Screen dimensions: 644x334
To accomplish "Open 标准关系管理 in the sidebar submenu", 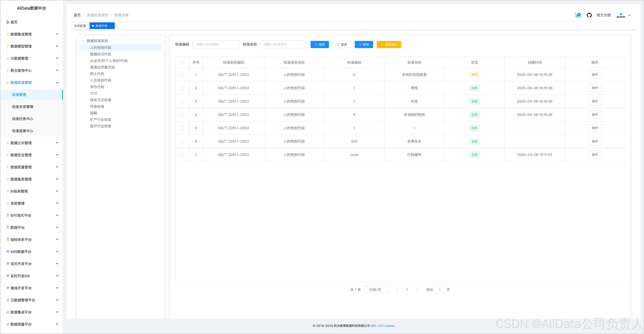I will pyautogui.click(x=23, y=107).
